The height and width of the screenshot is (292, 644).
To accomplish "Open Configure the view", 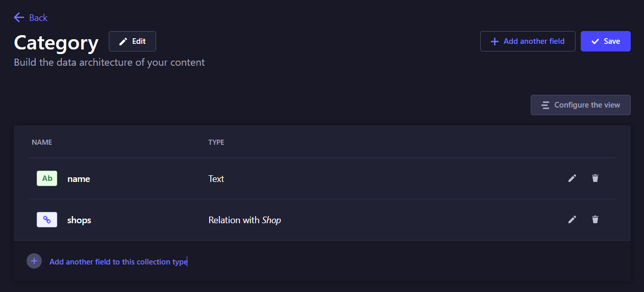I will 580,105.
